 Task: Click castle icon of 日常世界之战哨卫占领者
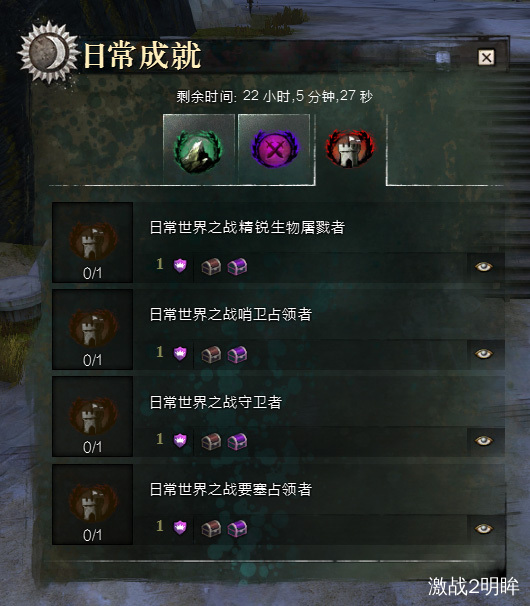click(x=93, y=328)
